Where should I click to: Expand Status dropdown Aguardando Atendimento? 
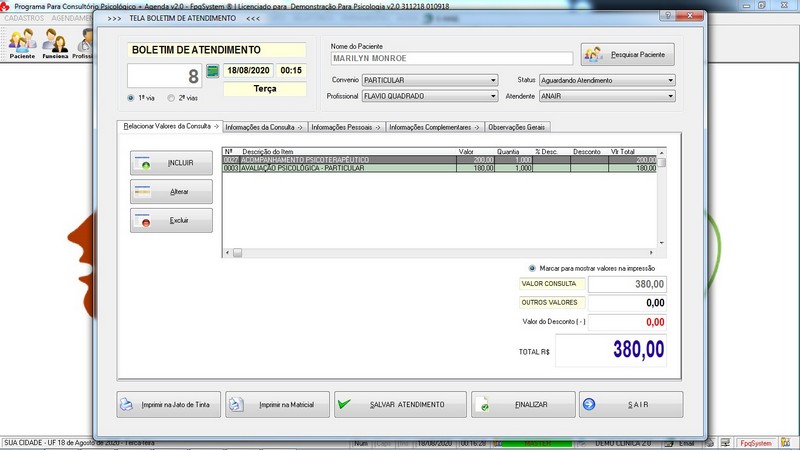(607, 80)
